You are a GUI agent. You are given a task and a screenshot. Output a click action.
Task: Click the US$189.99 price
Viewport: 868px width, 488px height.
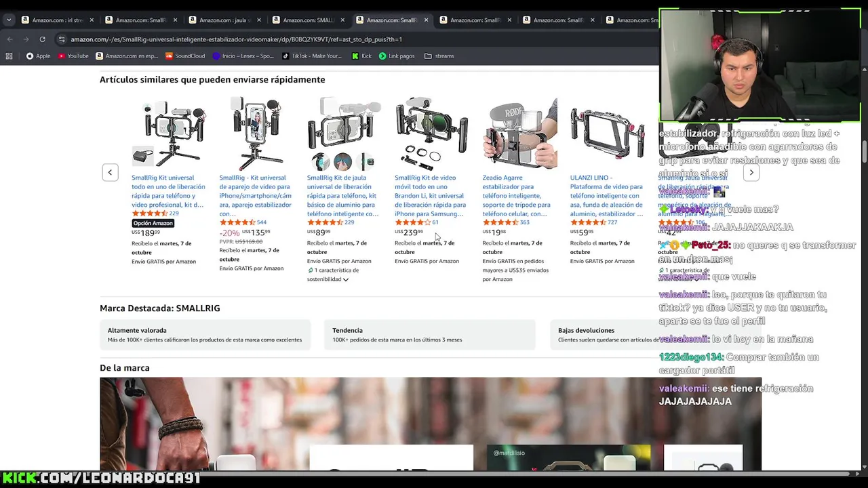(x=146, y=232)
